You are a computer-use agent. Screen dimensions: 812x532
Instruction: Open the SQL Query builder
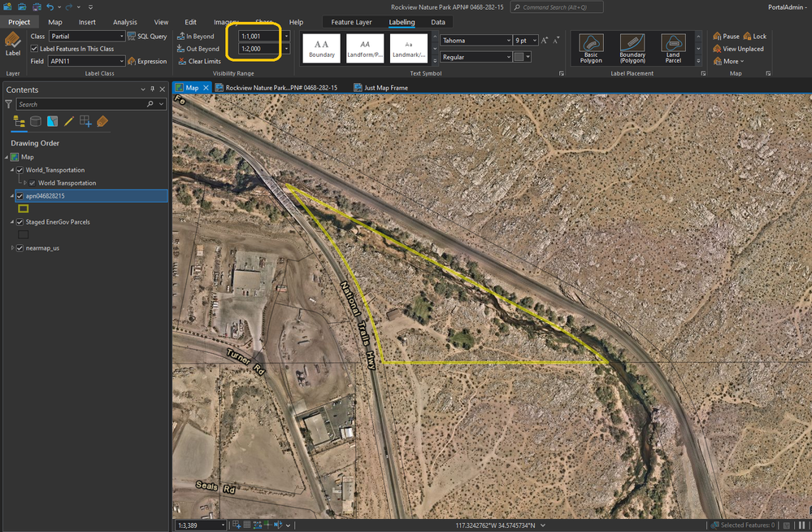point(147,37)
